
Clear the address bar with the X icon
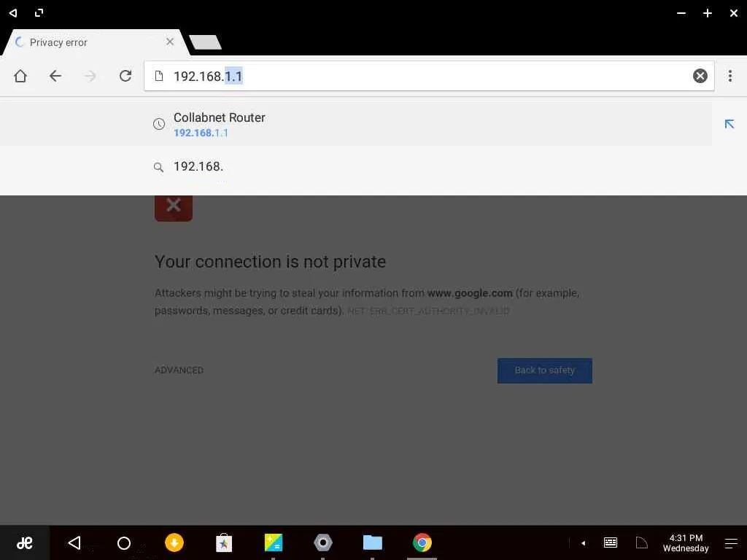click(x=700, y=76)
